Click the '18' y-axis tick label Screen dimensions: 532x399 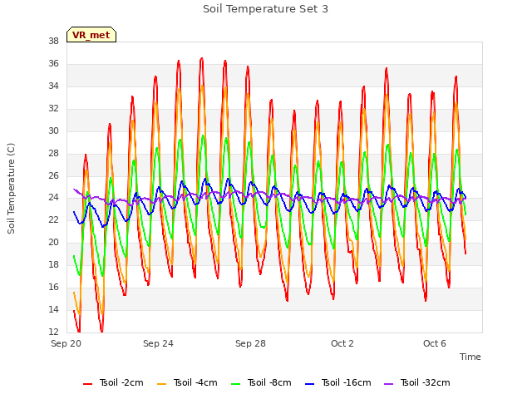pos(53,265)
